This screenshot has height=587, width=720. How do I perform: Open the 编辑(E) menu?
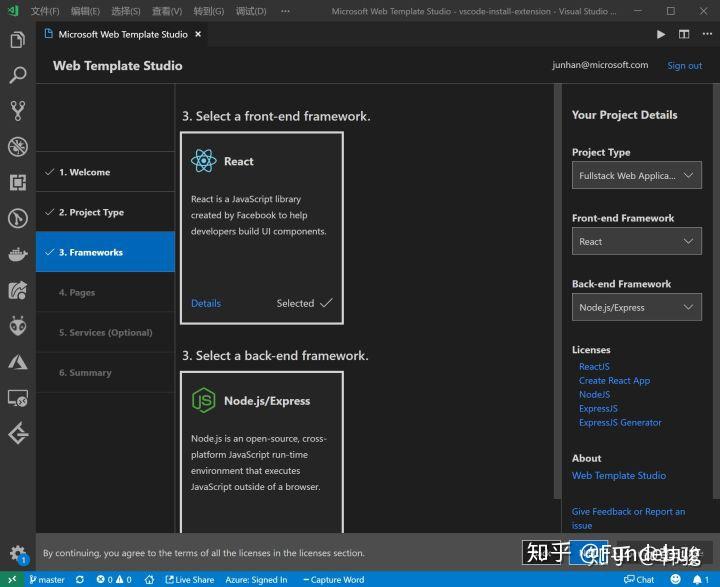[85, 11]
